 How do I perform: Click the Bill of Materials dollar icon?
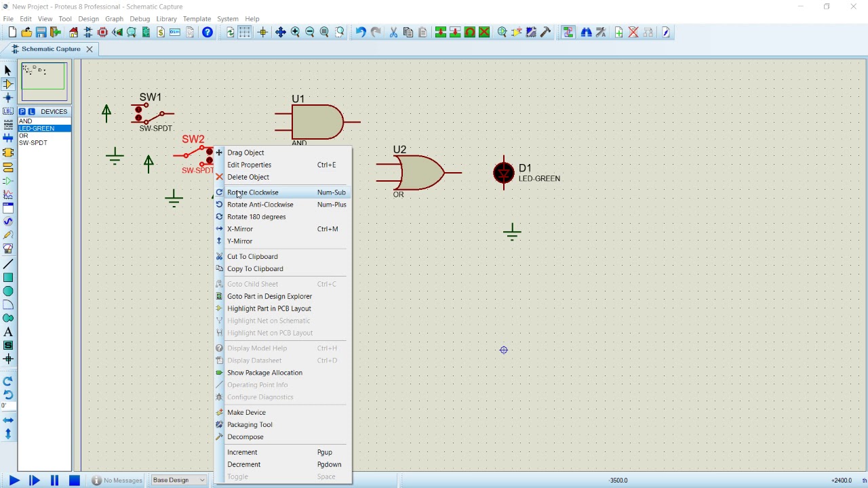(161, 33)
